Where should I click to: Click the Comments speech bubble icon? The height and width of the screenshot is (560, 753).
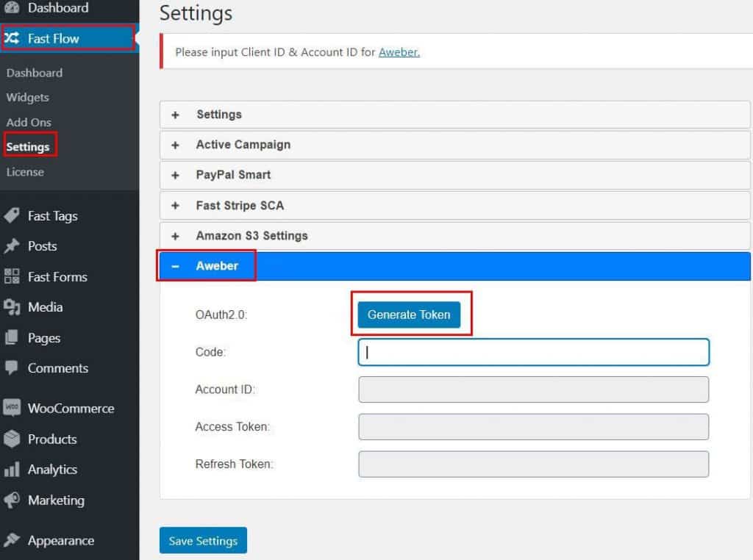(12, 368)
